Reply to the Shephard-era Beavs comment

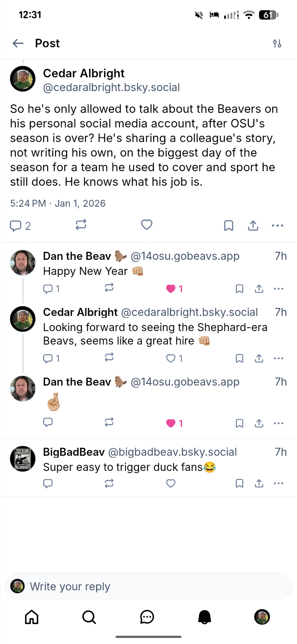48,358
